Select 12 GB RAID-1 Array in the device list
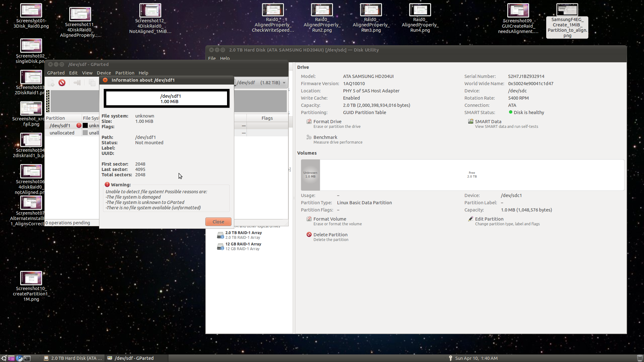The height and width of the screenshot is (362, 644). coord(243,246)
